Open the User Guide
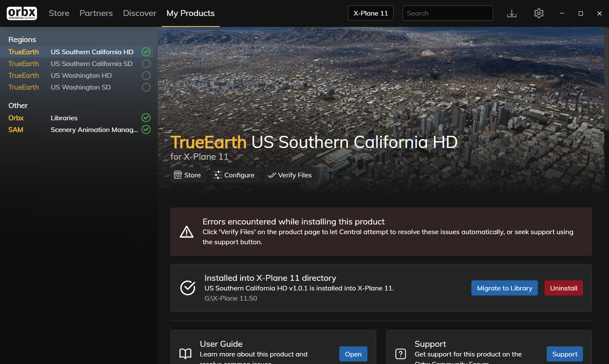609x364 pixels. (353, 354)
